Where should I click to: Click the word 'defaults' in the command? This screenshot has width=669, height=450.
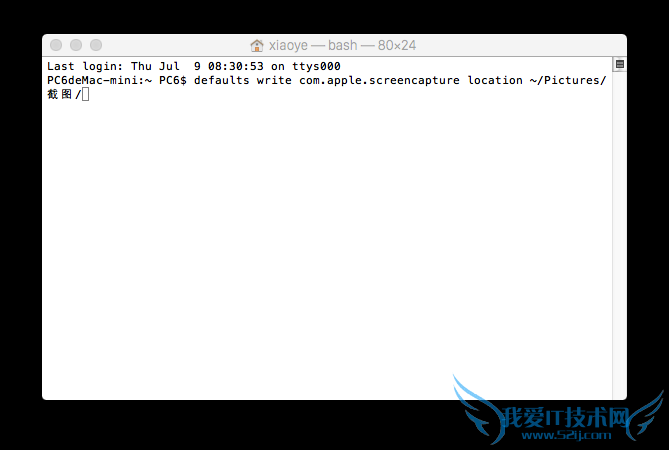(221, 80)
